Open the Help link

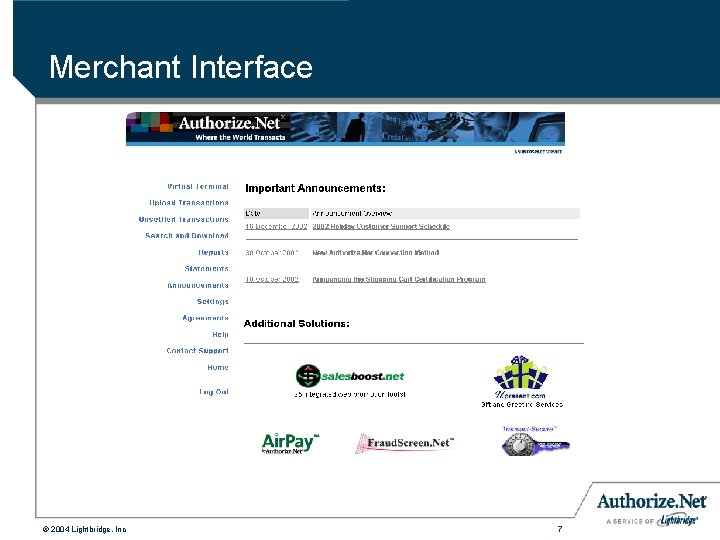(x=220, y=334)
